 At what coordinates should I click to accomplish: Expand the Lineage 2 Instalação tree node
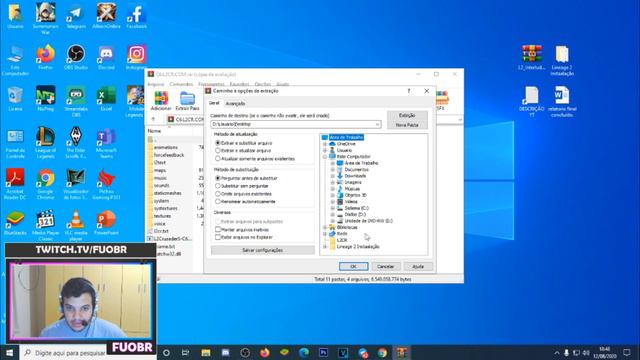[x=325, y=247]
